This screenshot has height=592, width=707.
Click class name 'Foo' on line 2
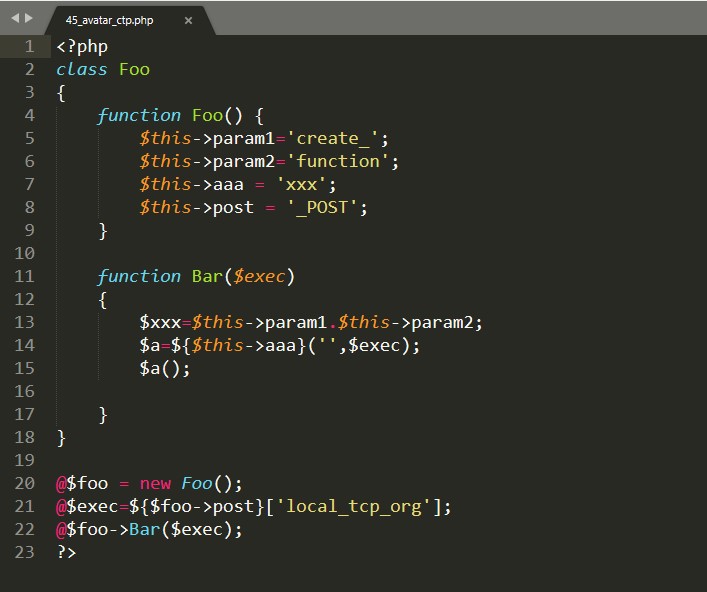(134, 69)
